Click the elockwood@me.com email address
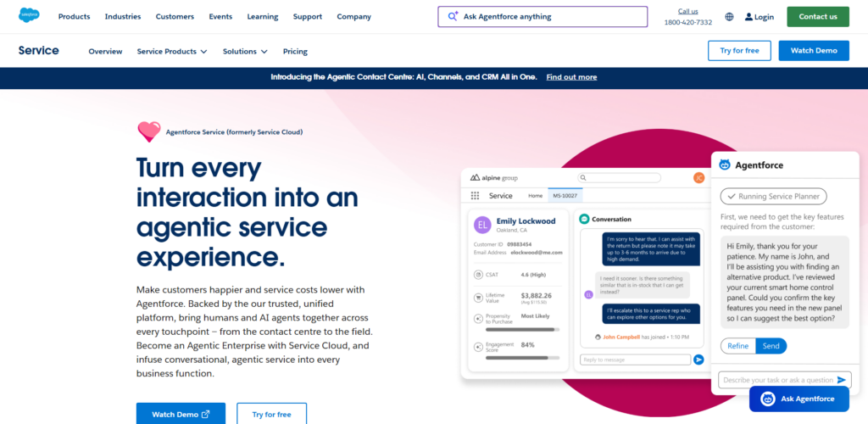The height and width of the screenshot is (424, 868). [x=537, y=253]
